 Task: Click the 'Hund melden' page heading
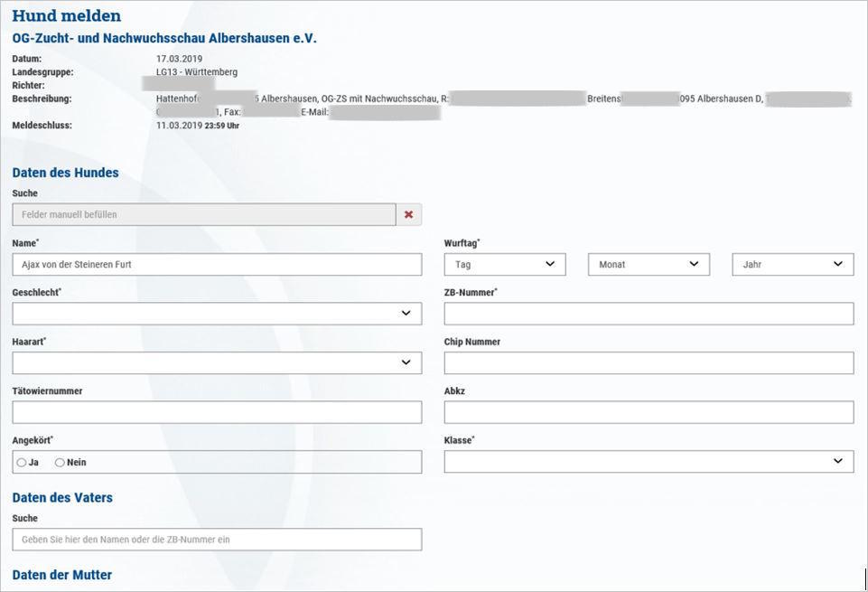point(67,15)
